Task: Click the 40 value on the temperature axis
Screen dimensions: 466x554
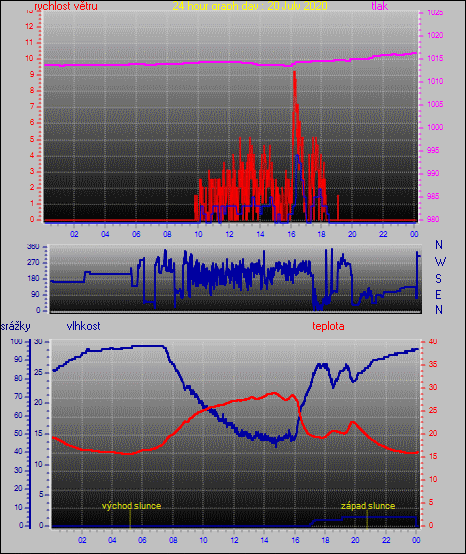Action: tap(433, 342)
